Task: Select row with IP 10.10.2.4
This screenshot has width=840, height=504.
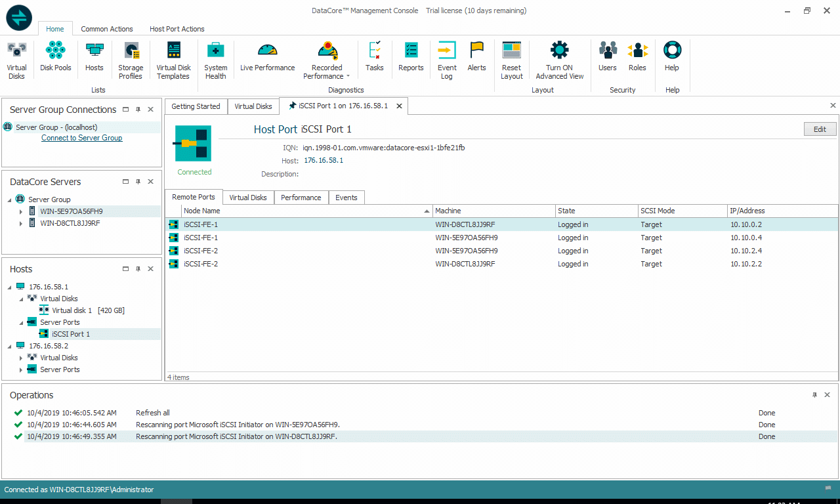Action: tap(501, 251)
